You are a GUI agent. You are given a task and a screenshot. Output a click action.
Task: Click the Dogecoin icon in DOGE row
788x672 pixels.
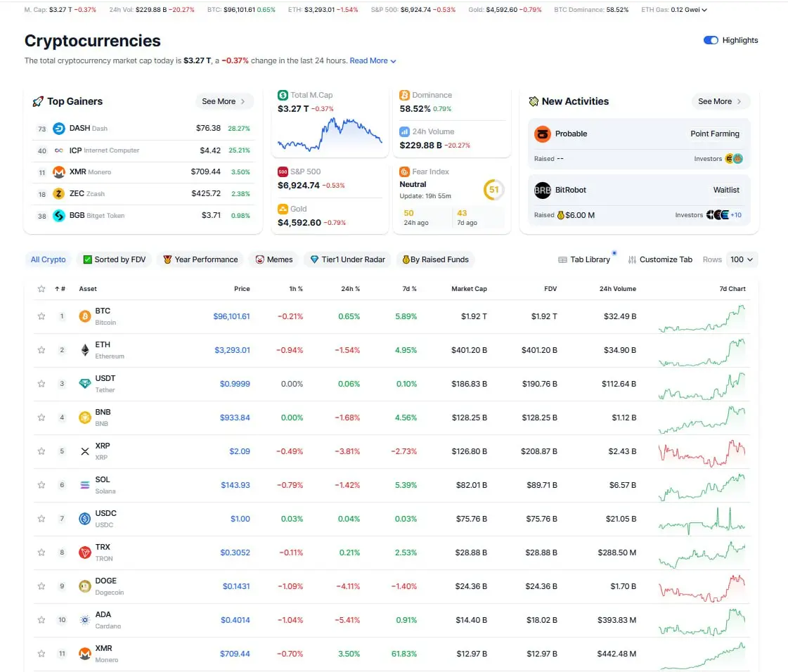pyautogui.click(x=85, y=586)
